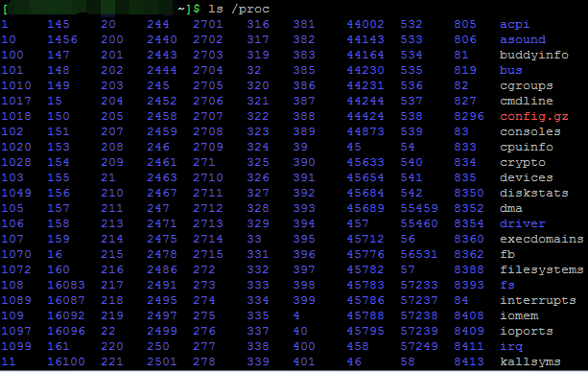Select process ID '1070'
The height and width of the screenshot is (372, 588).
[16, 255]
